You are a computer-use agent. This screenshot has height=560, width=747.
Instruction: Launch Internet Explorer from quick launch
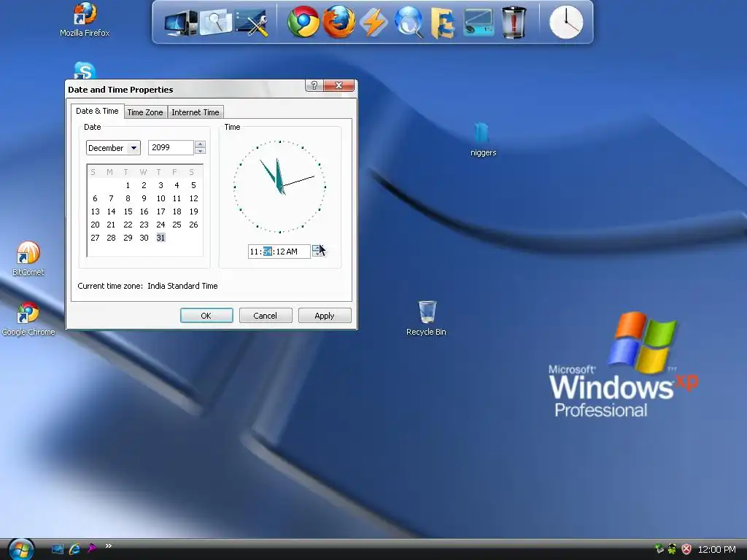pyautogui.click(x=75, y=549)
